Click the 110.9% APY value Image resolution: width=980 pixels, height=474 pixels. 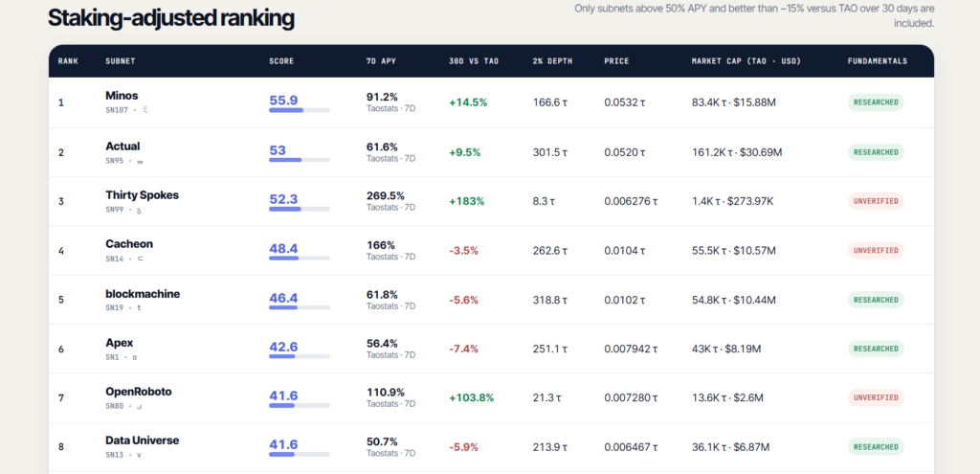385,392
